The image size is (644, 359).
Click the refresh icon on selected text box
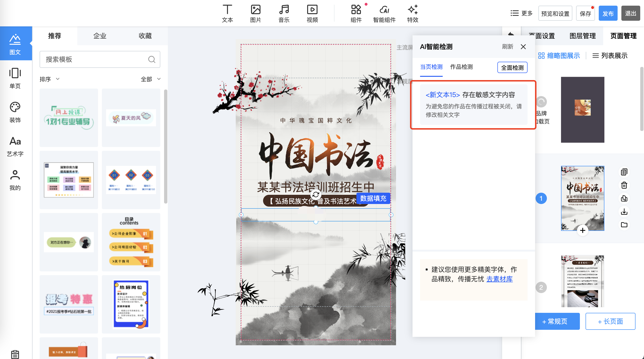point(316,194)
